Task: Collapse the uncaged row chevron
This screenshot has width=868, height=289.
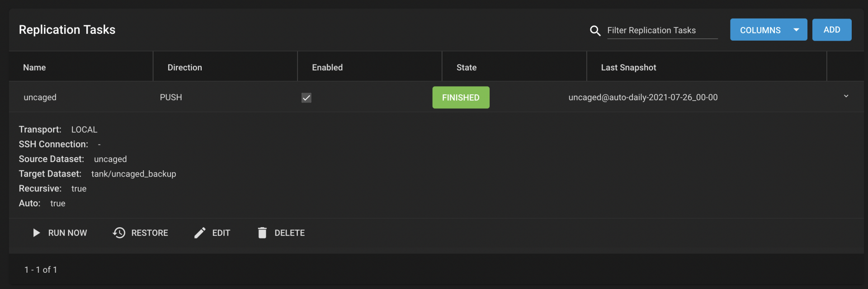Action: click(846, 96)
